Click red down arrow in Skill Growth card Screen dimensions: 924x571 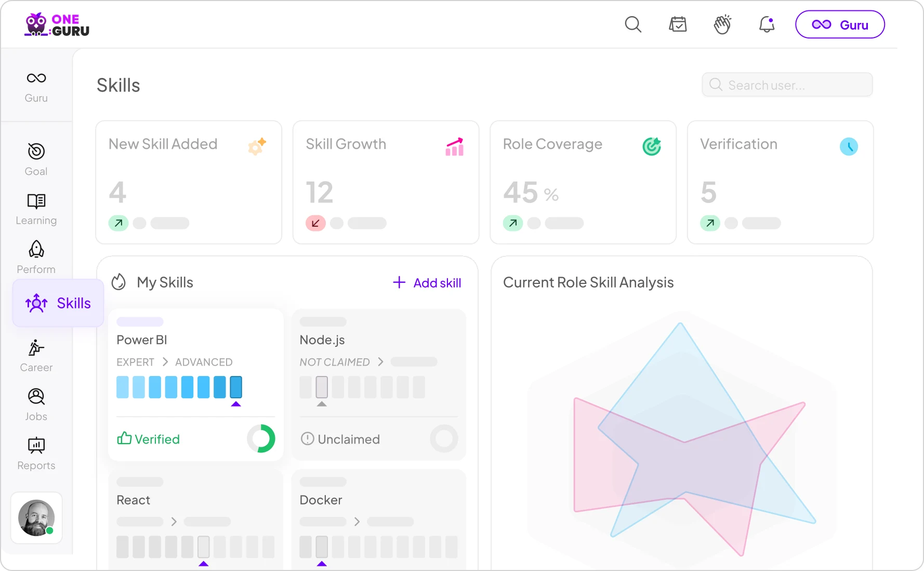point(315,223)
